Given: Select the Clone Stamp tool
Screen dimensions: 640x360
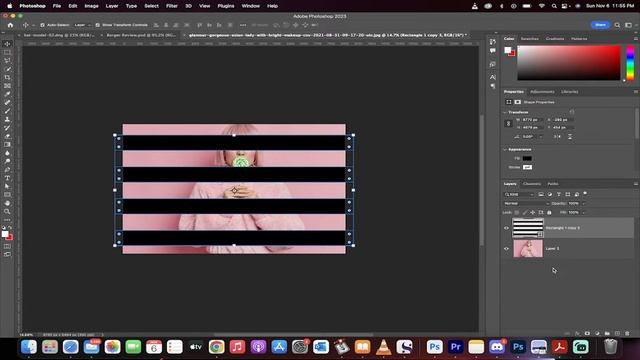Looking at the screenshot, I should pos(7,119).
